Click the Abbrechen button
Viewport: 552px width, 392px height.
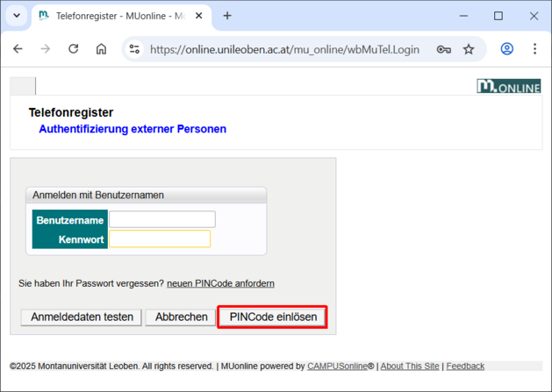coord(182,317)
